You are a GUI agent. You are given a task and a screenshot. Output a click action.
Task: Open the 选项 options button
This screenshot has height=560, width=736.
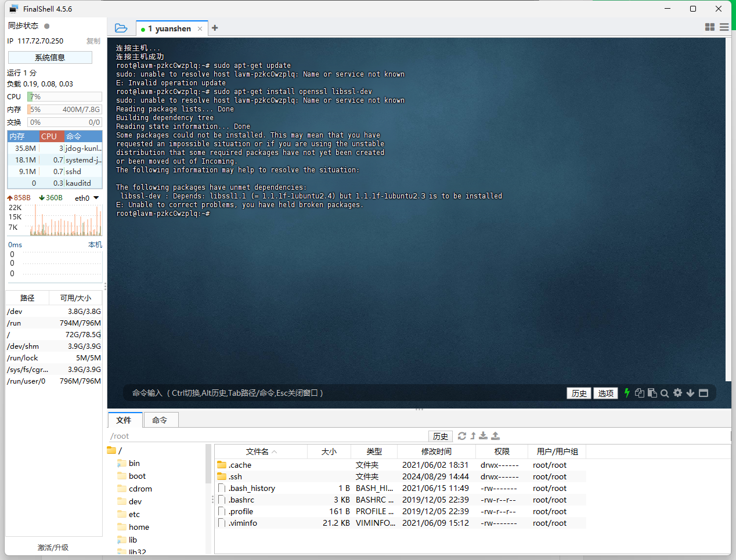605,393
